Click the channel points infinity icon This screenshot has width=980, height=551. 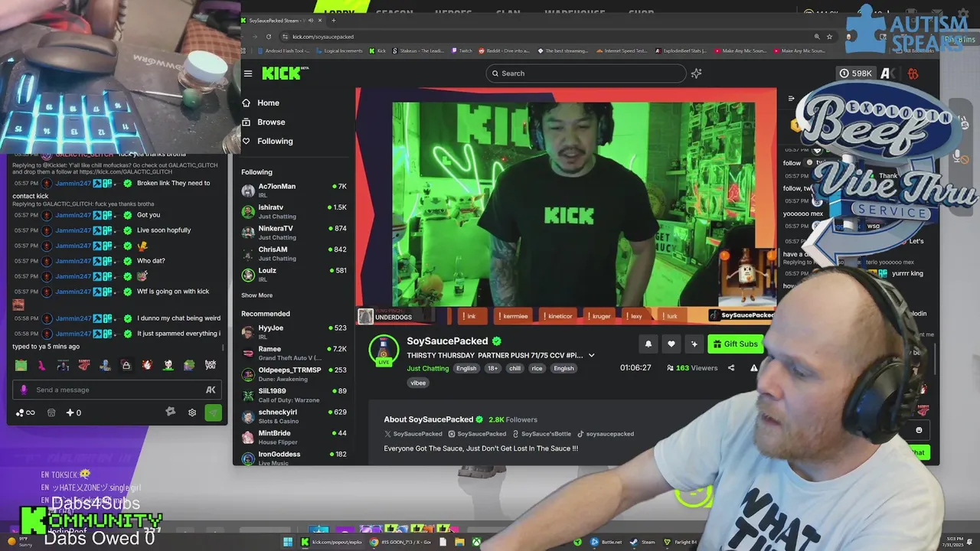[24, 412]
